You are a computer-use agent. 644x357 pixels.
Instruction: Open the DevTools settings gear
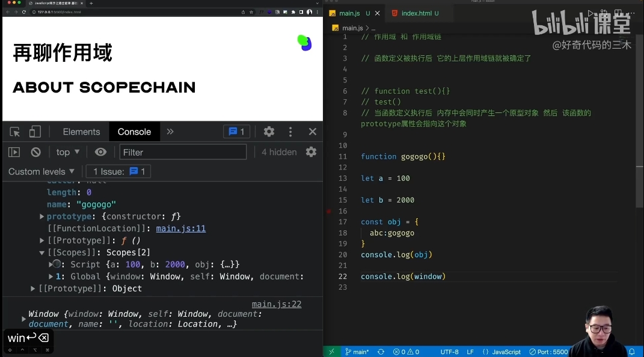click(268, 131)
